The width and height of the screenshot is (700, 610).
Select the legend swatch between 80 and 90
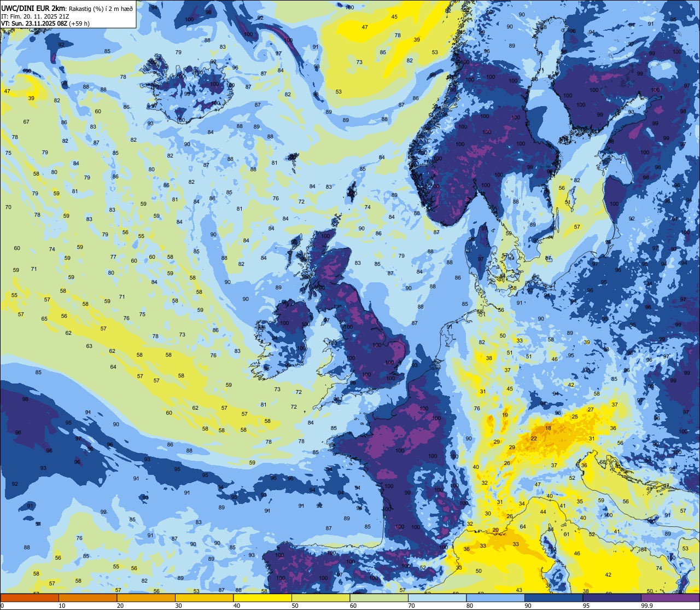pos(495,597)
